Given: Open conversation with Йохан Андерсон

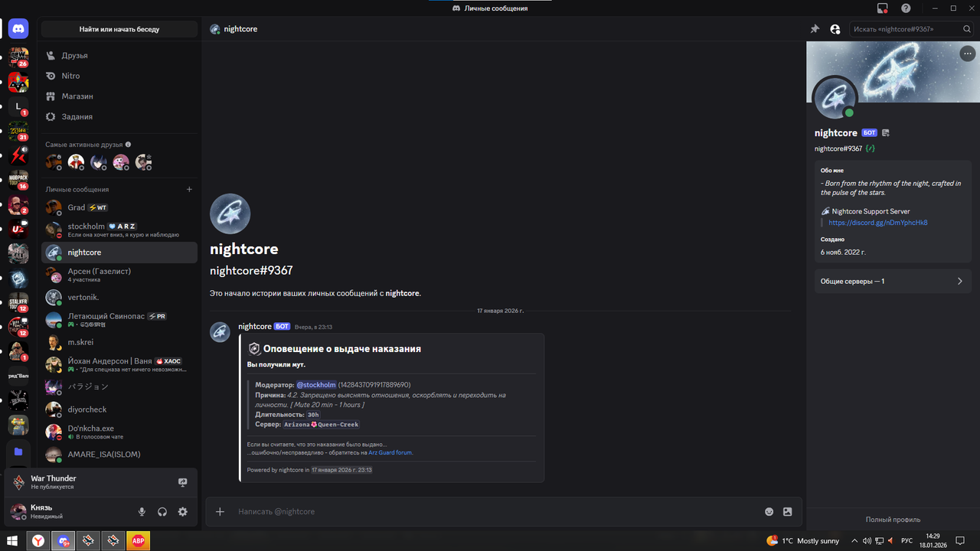Looking at the screenshot, I should (119, 364).
